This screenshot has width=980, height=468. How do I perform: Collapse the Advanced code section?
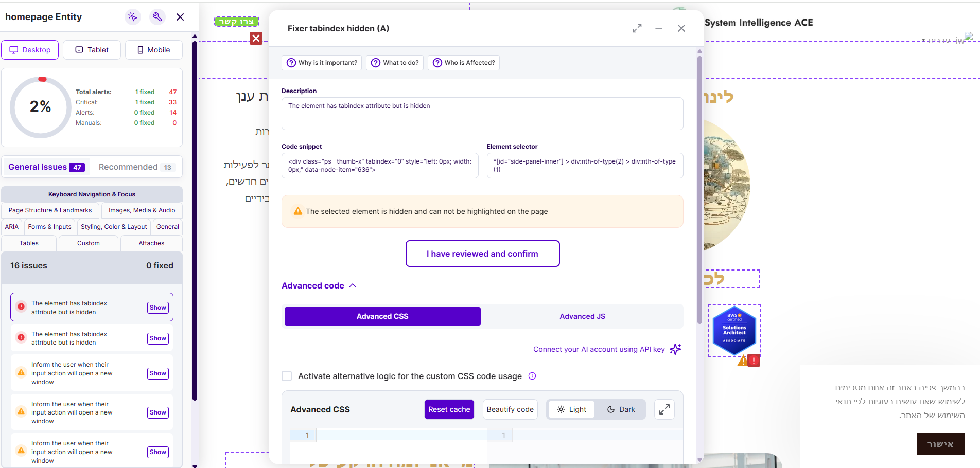pyautogui.click(x=319, y=285)
